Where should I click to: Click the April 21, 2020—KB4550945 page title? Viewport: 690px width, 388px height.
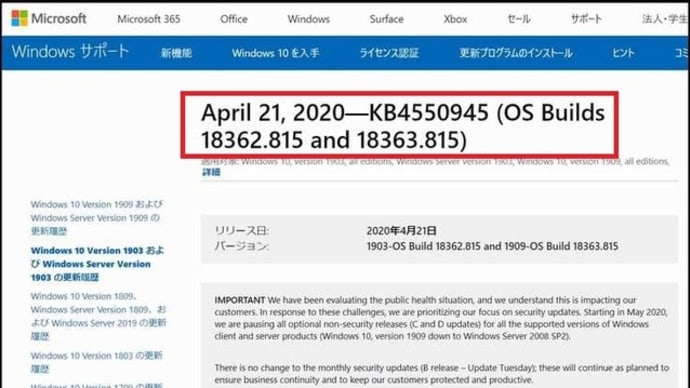403,126
